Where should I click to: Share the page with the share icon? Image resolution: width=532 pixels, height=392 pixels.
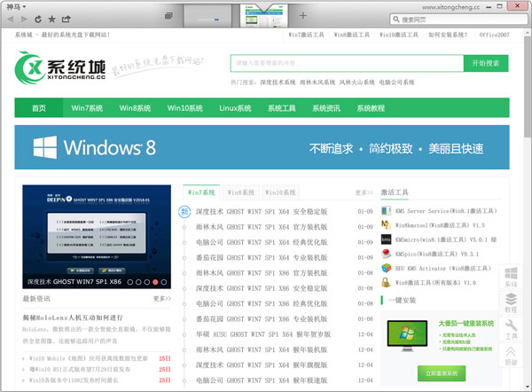pyautogui.click(x=66, y=19)
